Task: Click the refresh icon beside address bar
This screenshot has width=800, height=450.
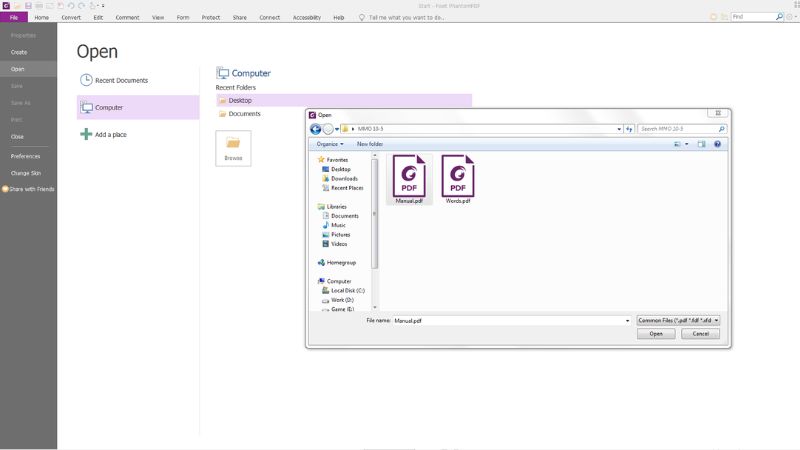Action: tap(628, 129)
